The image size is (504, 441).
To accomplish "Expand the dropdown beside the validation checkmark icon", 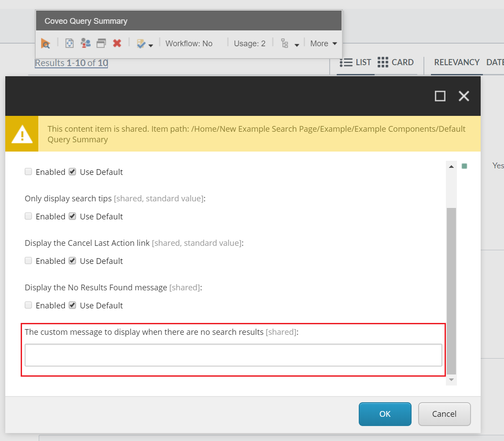I will point(150,45).
